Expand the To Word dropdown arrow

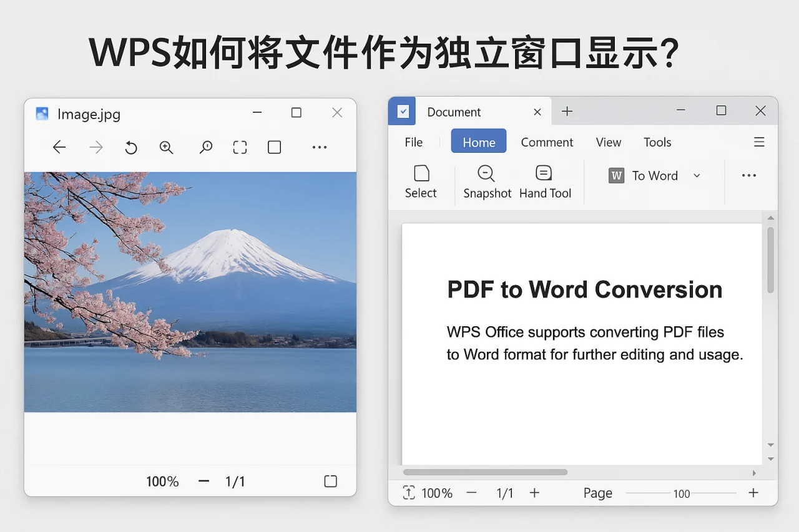(697, 175)
